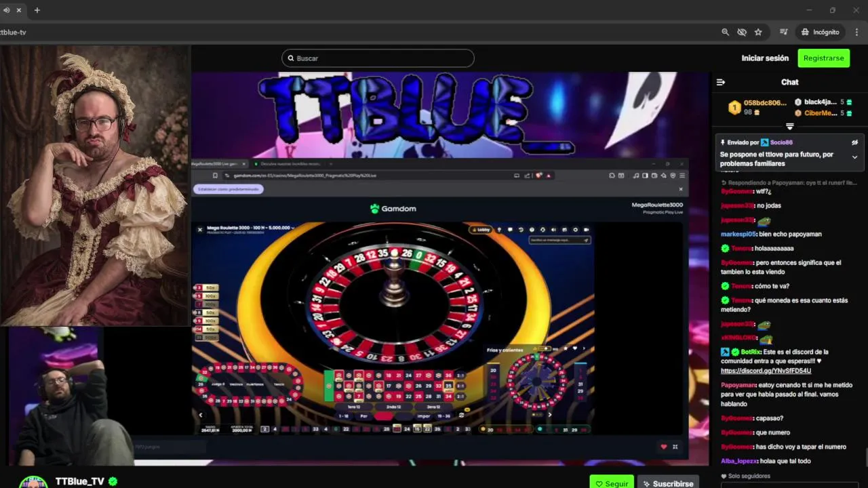Image resolution: width=868 pixels, height=488 pixels.
Task: Click the Suscribirse button
Action: point(669,483)
